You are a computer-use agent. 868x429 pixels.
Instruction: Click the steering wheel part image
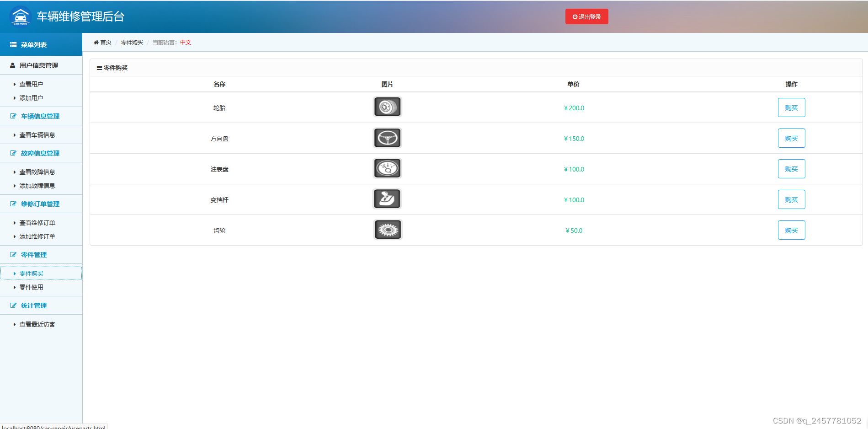click(x=388, y=138)
